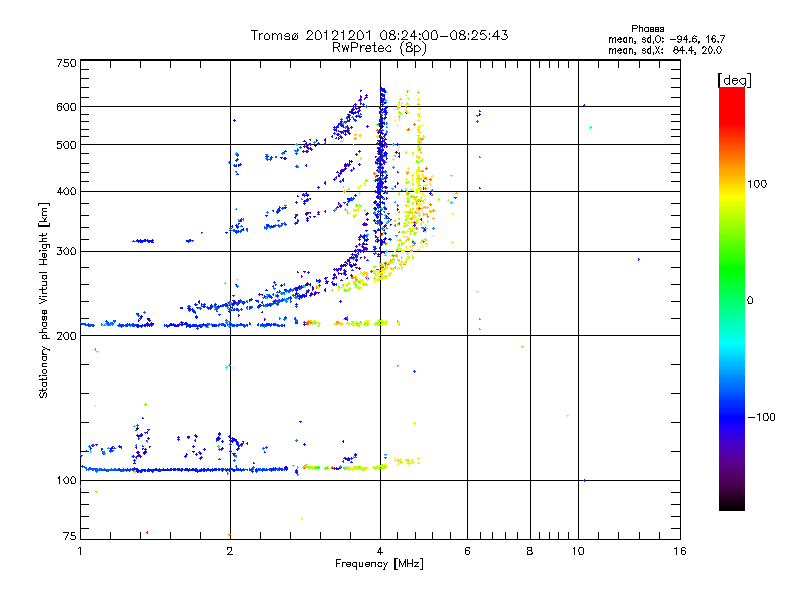Image resolution: width=800 pixels, height=600 pixels.
Task: Click the blue trace near 100 km height
Action: 185,469
